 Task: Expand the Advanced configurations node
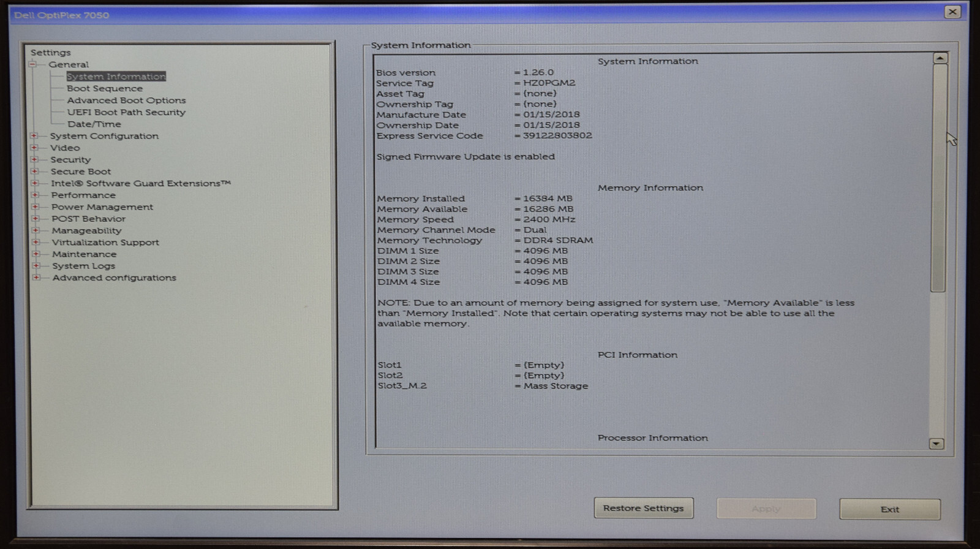point(37,278)
